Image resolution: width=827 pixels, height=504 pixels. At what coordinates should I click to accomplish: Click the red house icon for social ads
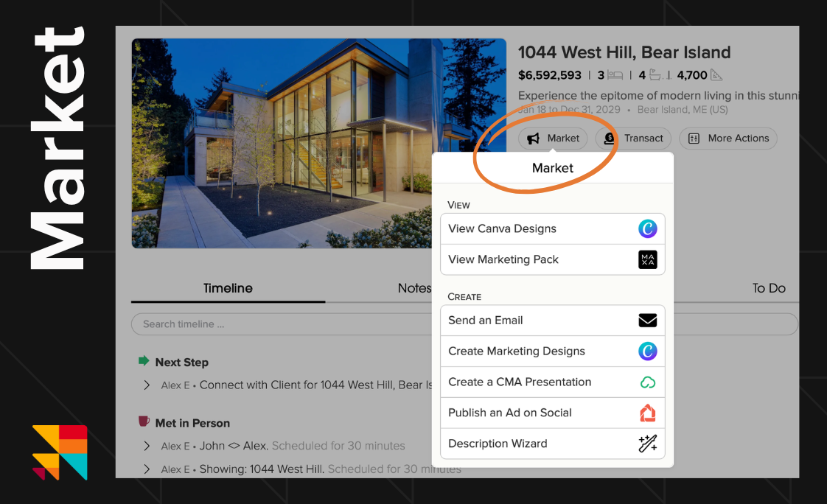coord(647,413)
